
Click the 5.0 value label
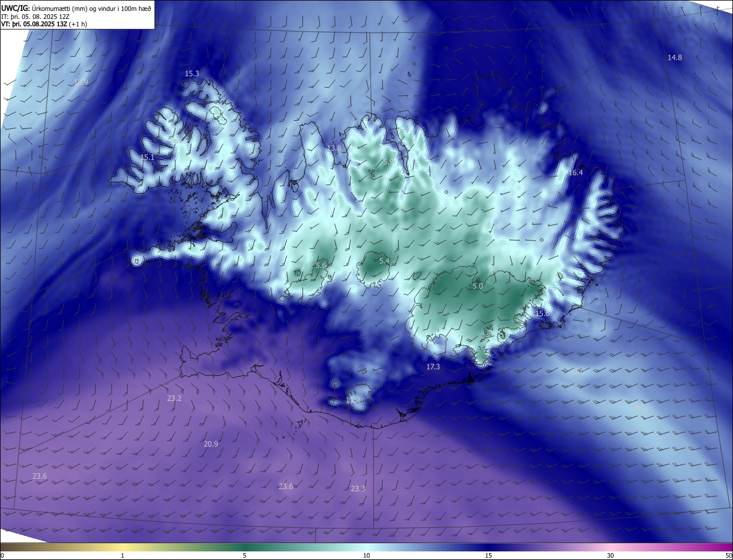click(x=478, y=286)
